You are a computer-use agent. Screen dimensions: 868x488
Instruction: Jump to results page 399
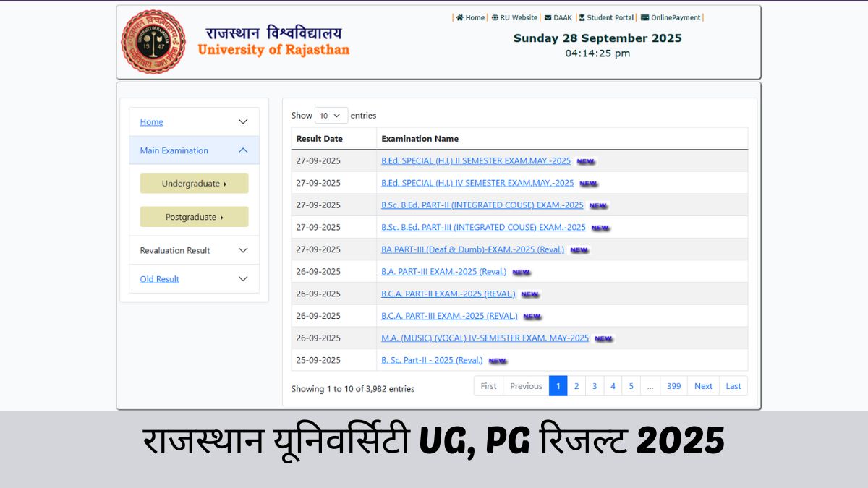click(674, 386)
